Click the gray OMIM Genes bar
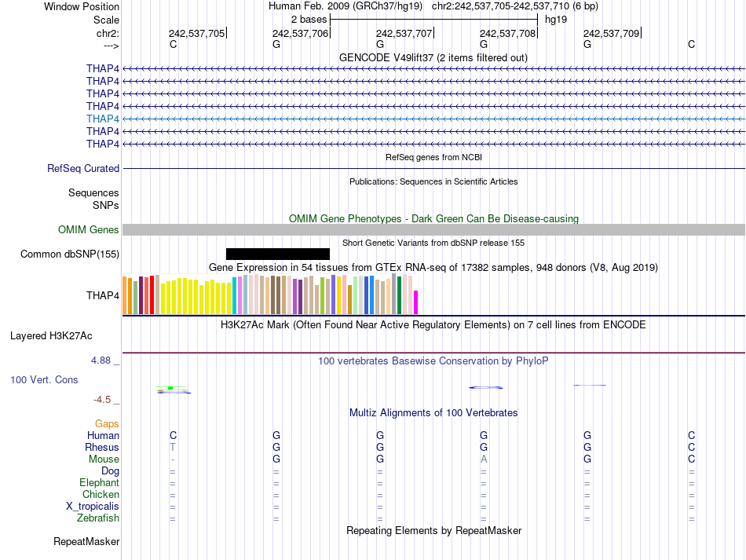The image size is (746, 560). [x=433, y=230]
